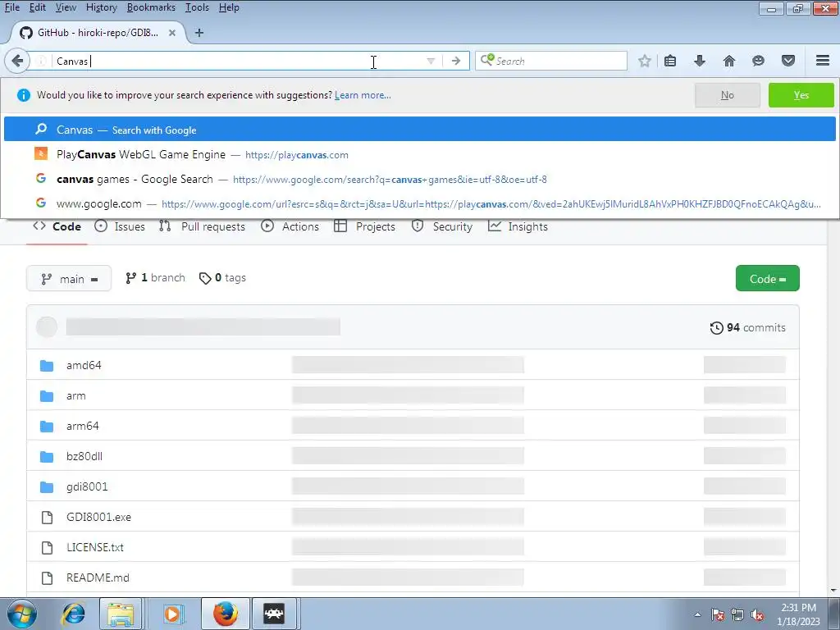Switch to Firefox taskbar button
This screenshot has width=840, height=630.
pyautogui.click(x=225, y=614)
